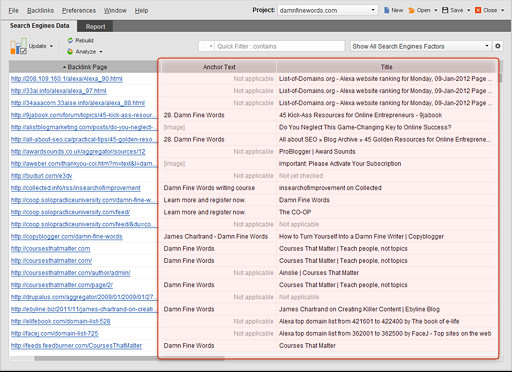Open facej.com/domain-list-725 link
Screen dimensions: 512x372
coord(55,333)
